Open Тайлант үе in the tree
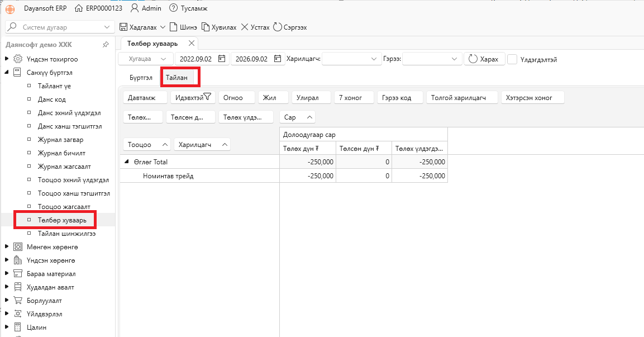This screenshot has height=337, width=644. coord(54,86)
